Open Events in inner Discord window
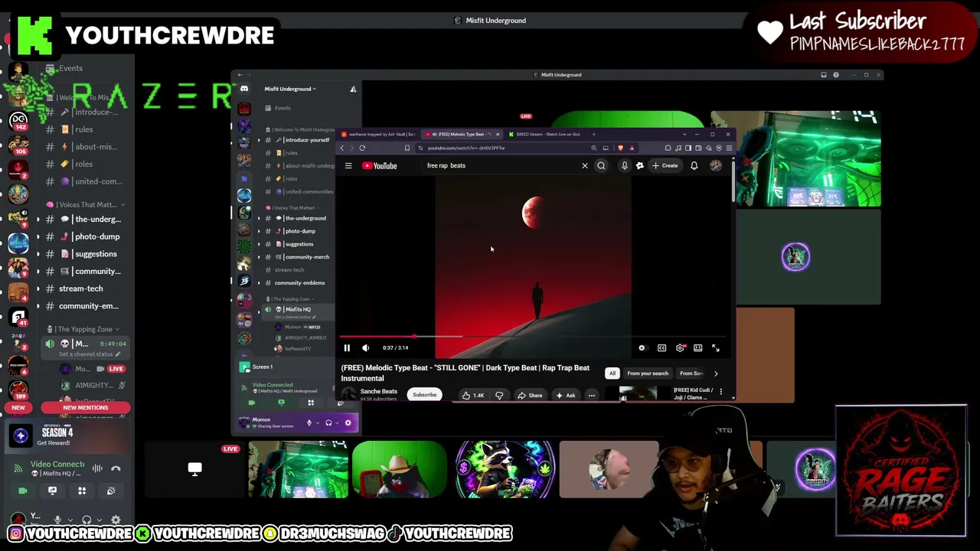The height and width of the screenshot is (551, 980). click(x=283, y=108)
